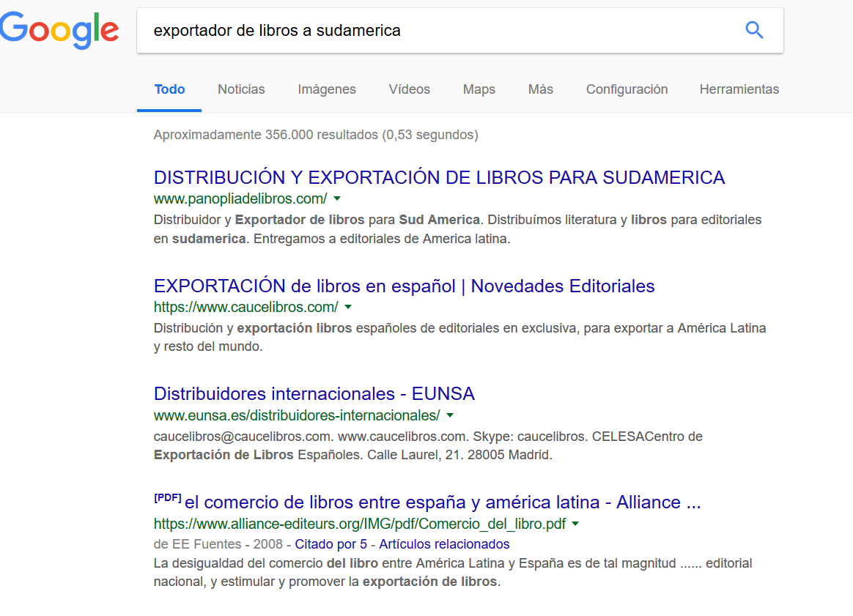Focus the search box with the query
This screenshot has width=853, height=616.
pos(459,31)
